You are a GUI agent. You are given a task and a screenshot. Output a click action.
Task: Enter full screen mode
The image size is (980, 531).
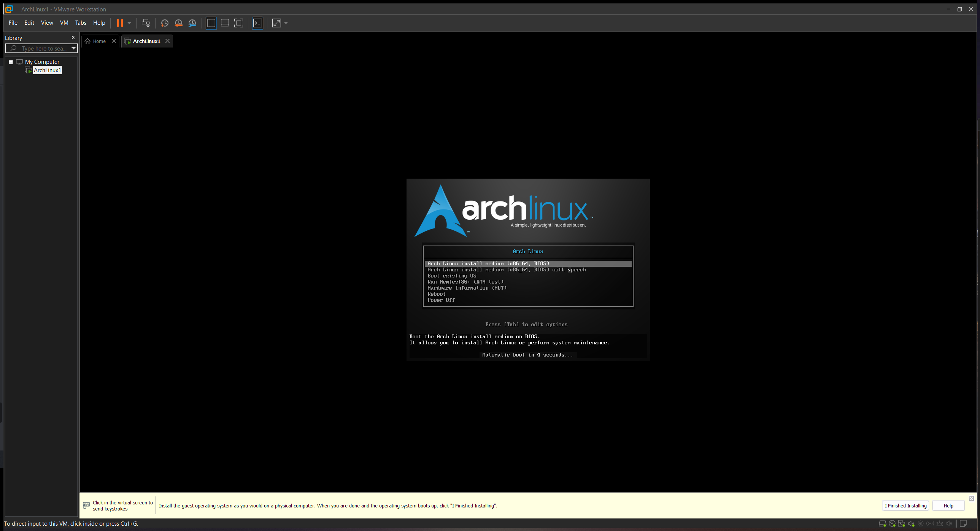tap(238, 23)
